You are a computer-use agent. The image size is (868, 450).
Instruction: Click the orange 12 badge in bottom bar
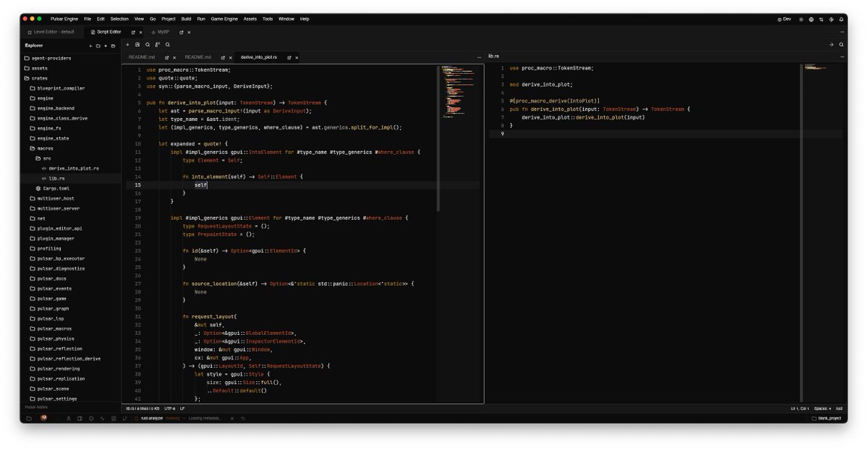click(x=44, y=417)
